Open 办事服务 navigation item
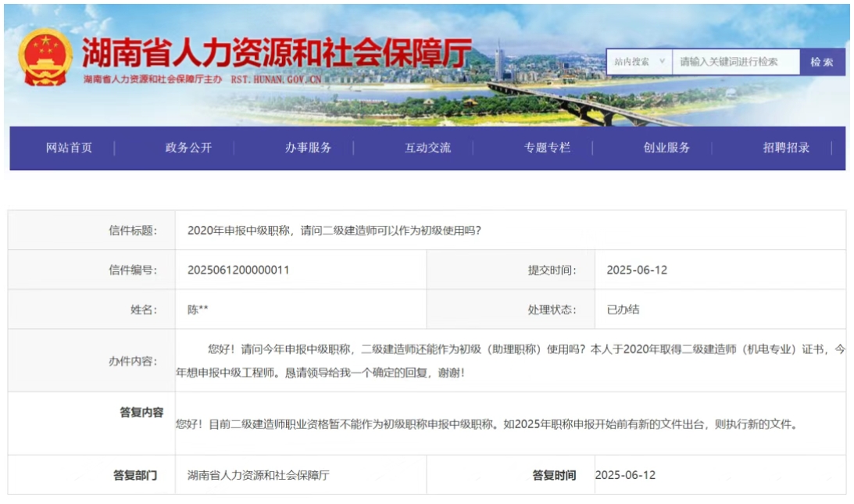This screenshot has width=854, height=504. [x=309, y=148]
